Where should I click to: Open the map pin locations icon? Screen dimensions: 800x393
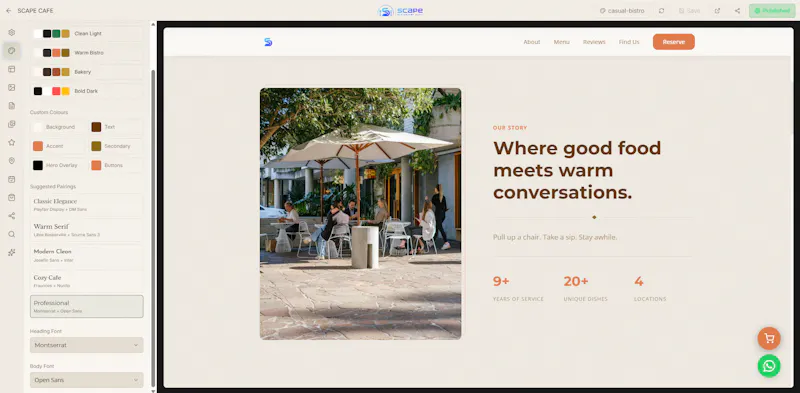(x=11, y=161)
